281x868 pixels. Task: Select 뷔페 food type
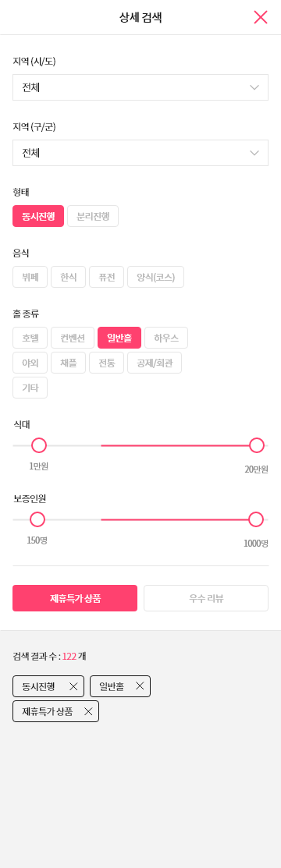tap(30, 277)
